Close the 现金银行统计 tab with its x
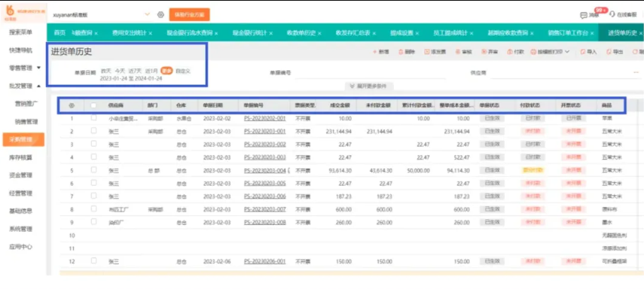Image resolution: width=644 pixels, height=289 pixels. pos(270,33)
